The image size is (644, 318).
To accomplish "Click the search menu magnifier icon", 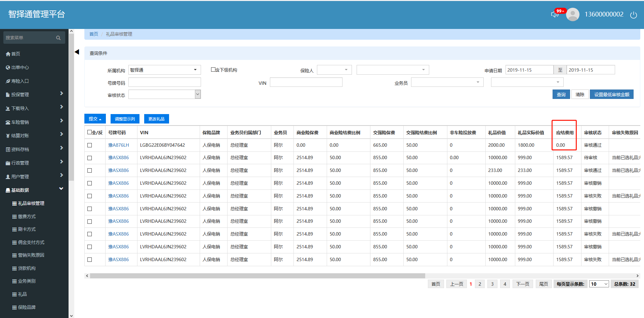I will tap(58, 38).
